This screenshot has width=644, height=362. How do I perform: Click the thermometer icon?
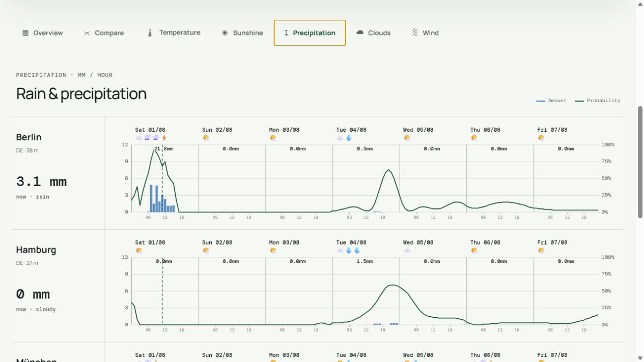pos(150,33)
